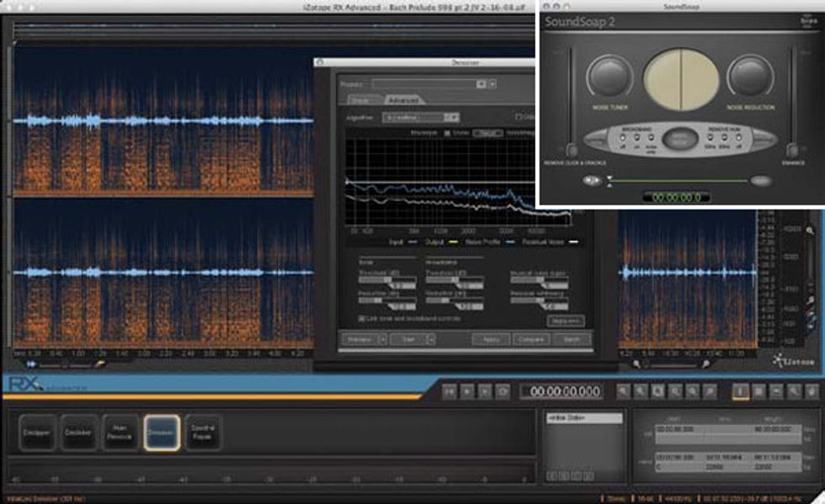
Task: Open the Spectral Repair module
Action: 203,432
